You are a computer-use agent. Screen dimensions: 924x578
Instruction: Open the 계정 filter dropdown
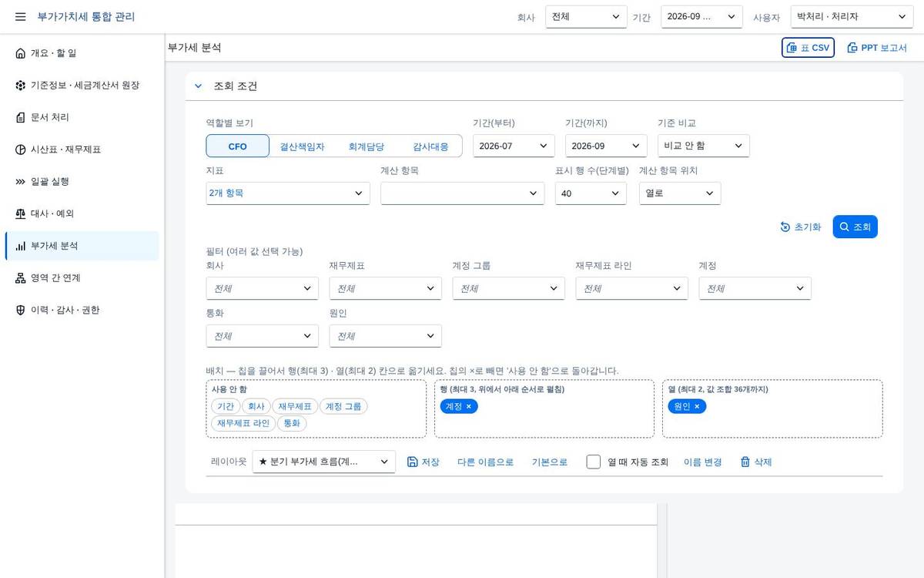click(755, 288)
